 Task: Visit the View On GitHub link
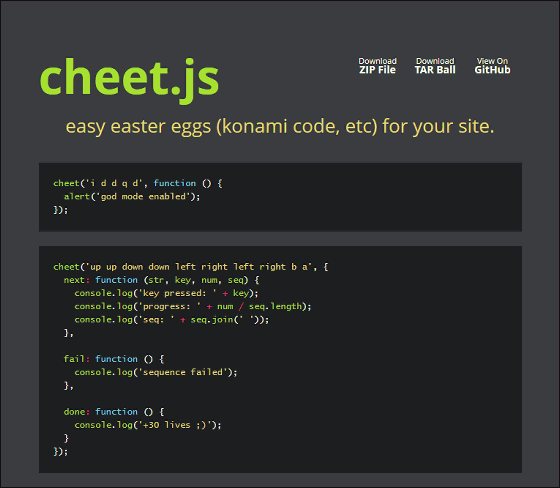pos(492,66)
